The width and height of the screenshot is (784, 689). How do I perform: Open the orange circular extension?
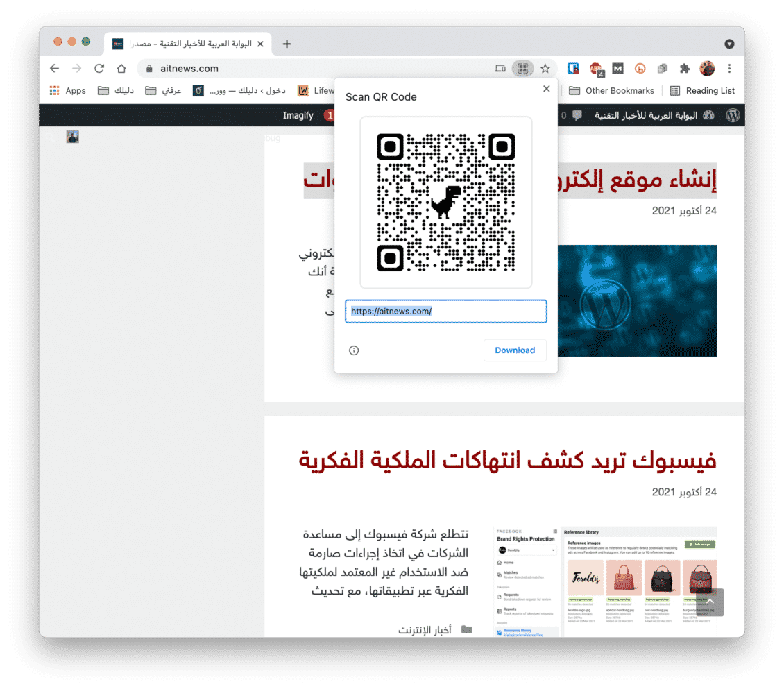(640, 69)
